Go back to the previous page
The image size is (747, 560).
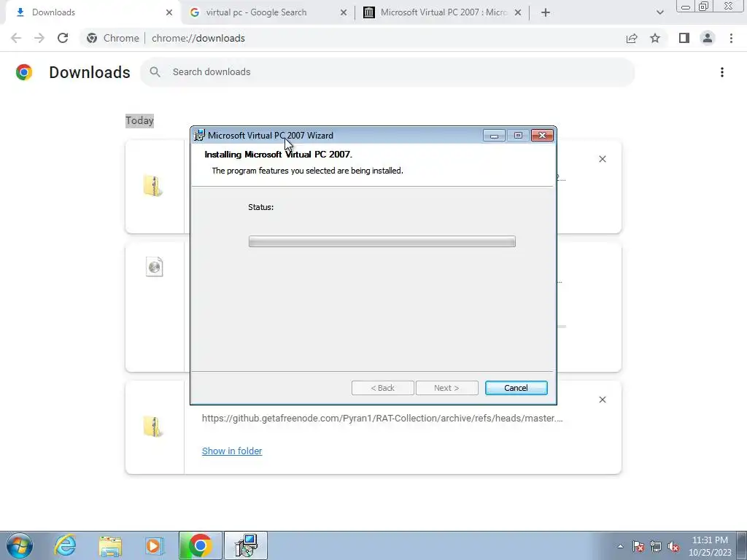click(16, 38)
